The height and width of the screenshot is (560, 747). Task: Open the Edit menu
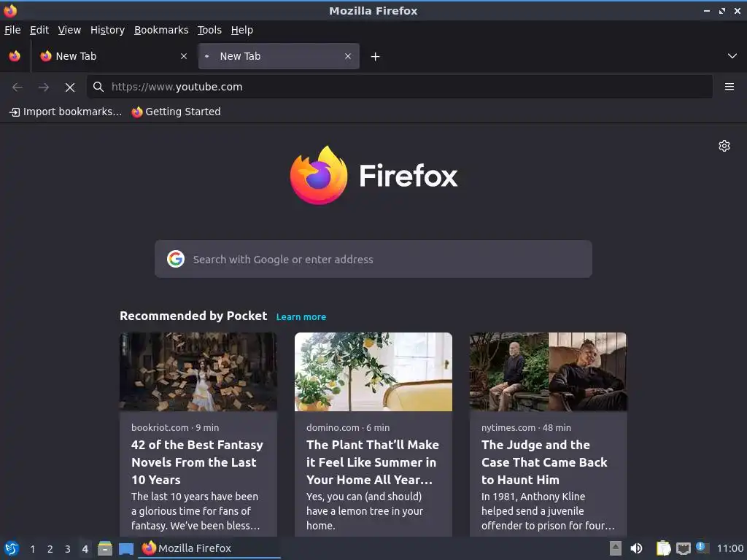tap(39, 30)
